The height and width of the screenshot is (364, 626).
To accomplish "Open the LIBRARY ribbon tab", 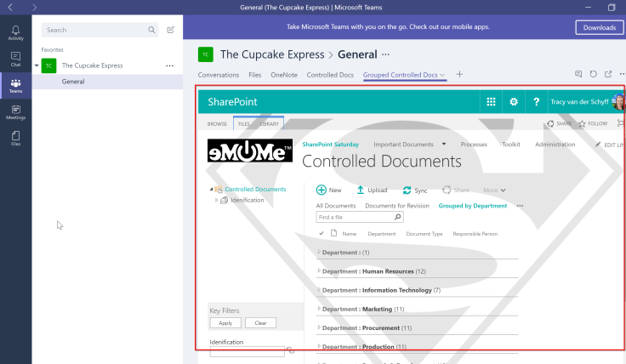I will [x=270, y=124].
